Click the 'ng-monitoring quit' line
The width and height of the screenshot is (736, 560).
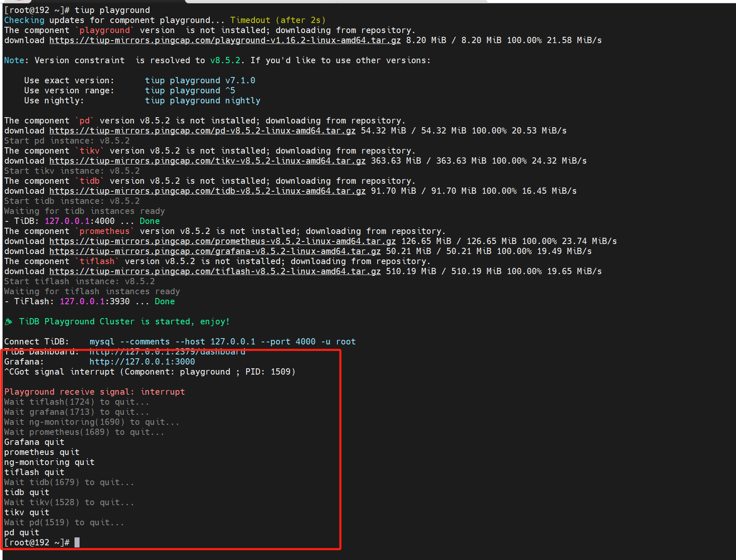[x=49, y=462]
